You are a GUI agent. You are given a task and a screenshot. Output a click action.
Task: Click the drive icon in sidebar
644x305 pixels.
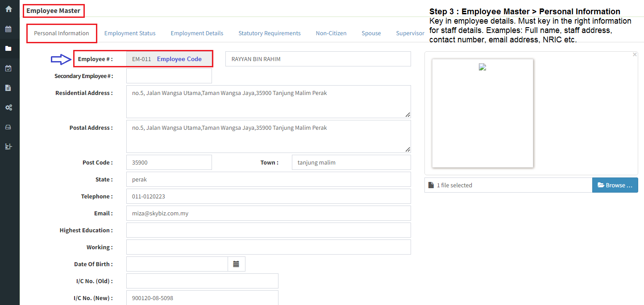click(8, 127)
